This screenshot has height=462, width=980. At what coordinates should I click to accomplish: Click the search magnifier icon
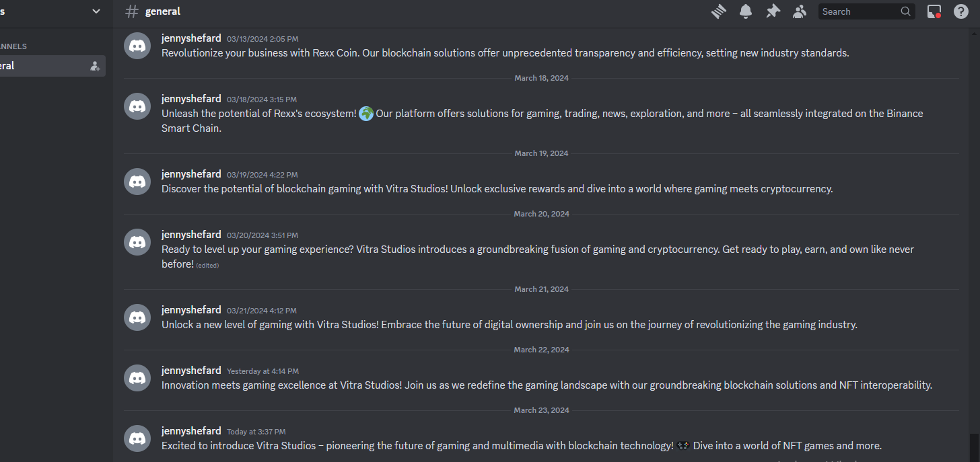(x=906, y=11)
